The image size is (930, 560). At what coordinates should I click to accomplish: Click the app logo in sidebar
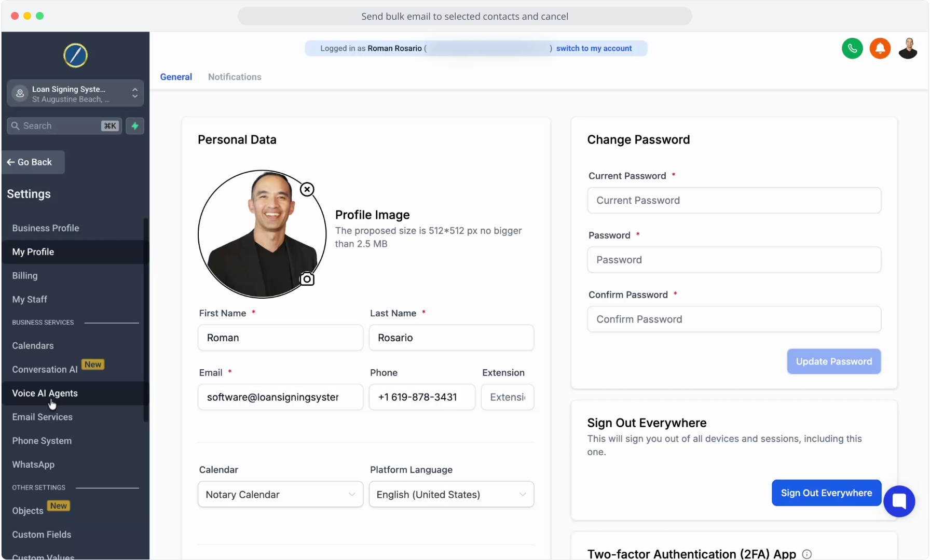click(x=75, y=55)
